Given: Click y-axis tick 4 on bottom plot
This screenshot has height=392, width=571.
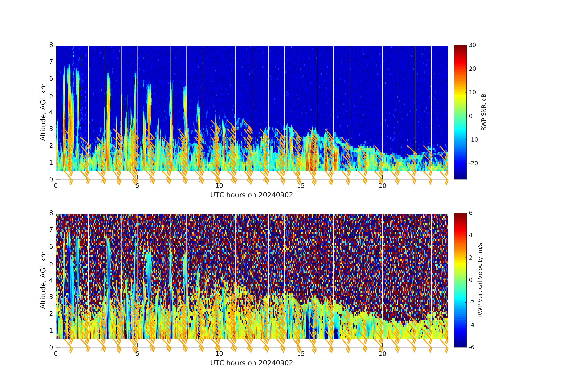Looking at the screenshot, I should 51,280.
